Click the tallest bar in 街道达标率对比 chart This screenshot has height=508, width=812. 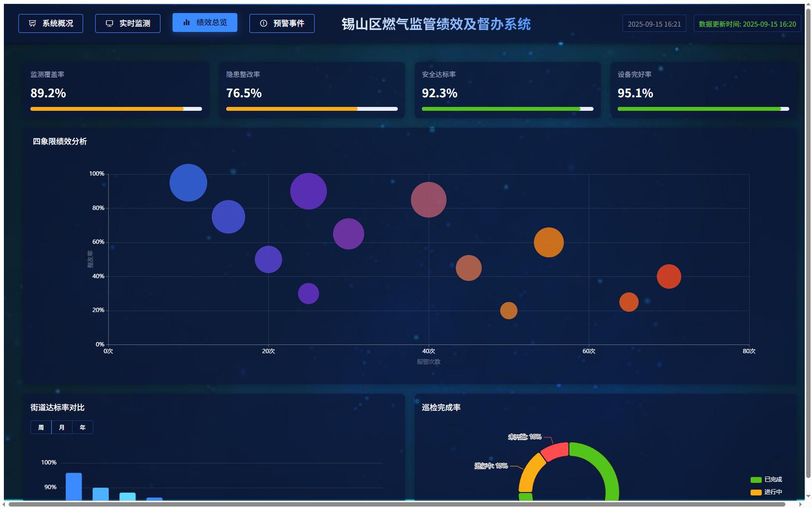pyautogui.click(x=73, y=486)
